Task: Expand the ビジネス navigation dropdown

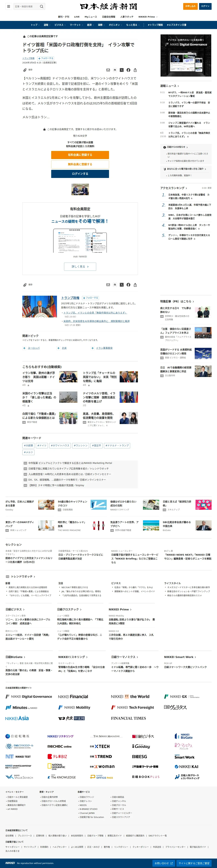Action: 60,25
